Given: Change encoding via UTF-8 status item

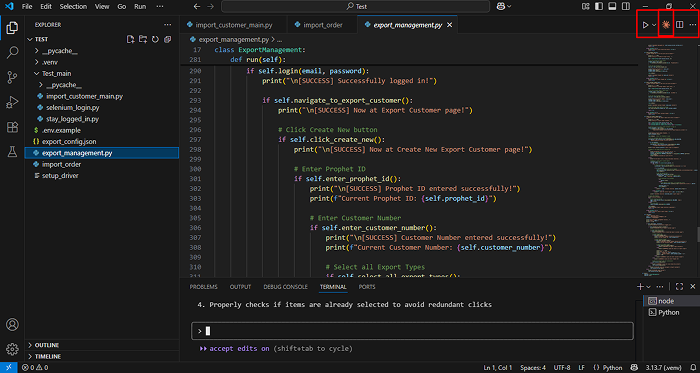Looking at the screenshot, I should click(562, 368).
